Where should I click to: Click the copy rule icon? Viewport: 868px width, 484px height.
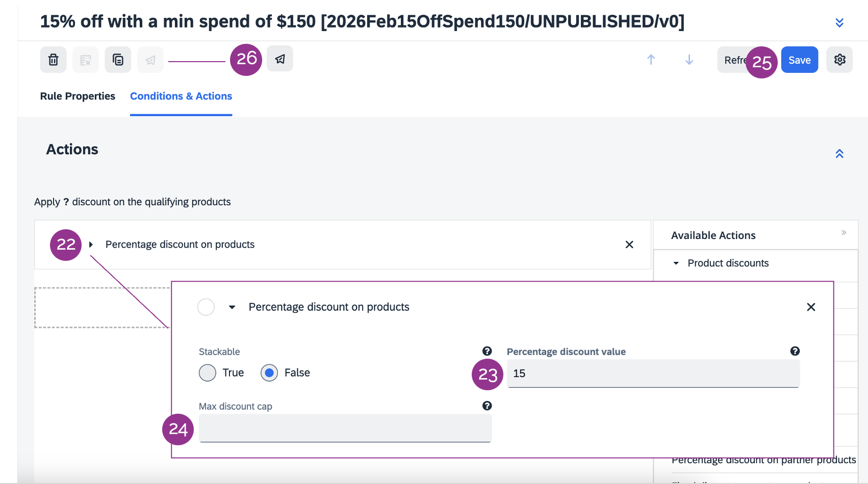(x=118, y=60)
